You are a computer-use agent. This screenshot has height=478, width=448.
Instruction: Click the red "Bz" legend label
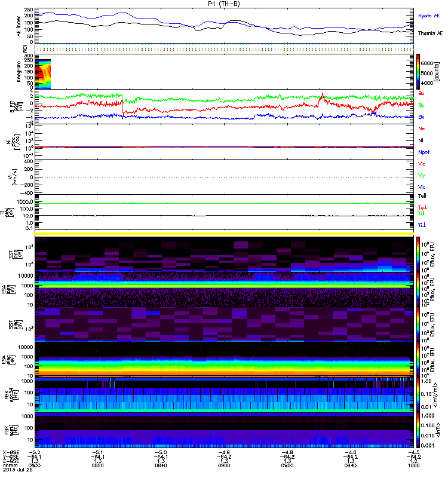pyautogui.click(x=421, y=93)
